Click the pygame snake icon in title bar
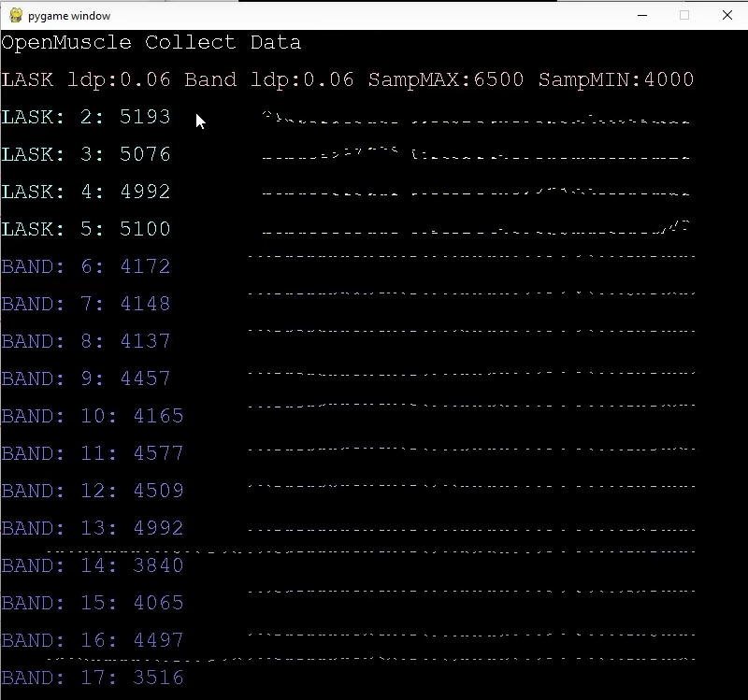748x700 pixels. tap(16, 16)
